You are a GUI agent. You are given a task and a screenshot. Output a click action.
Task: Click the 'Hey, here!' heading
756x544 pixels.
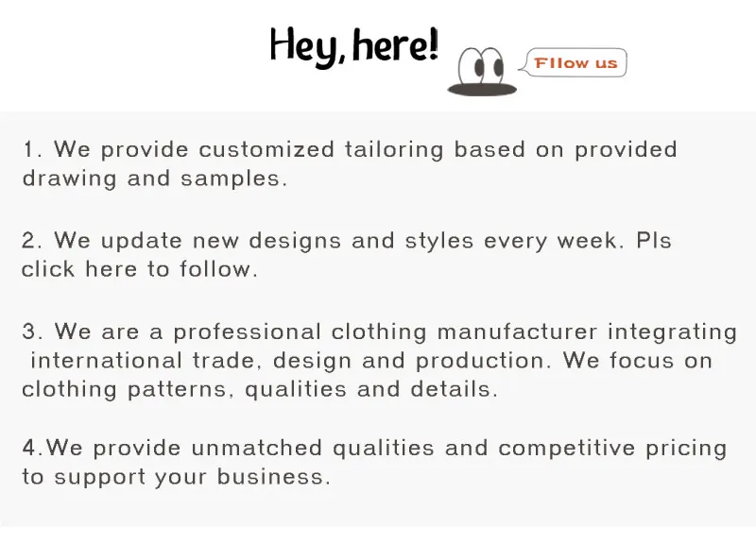click(353, 46)
